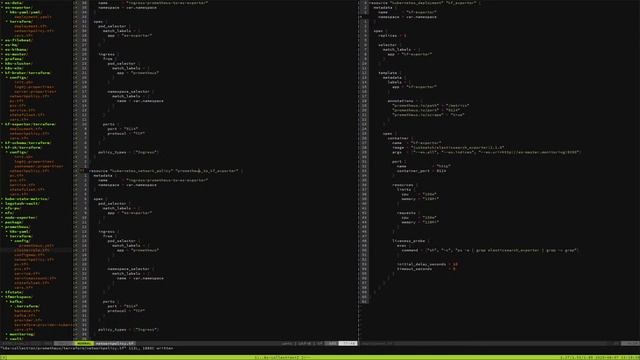
Task: Expand the node-exporter/ folder
Action: pyautogui.click(x=20, y=218)
